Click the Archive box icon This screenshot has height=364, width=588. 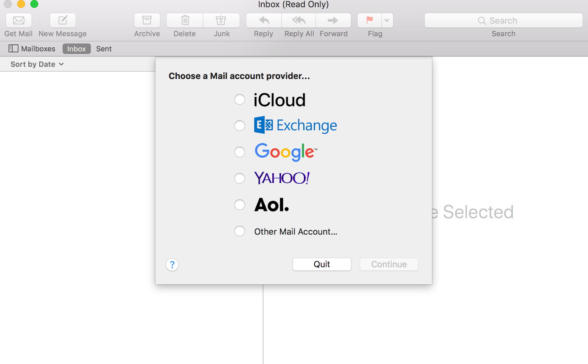tap(147, 21)
